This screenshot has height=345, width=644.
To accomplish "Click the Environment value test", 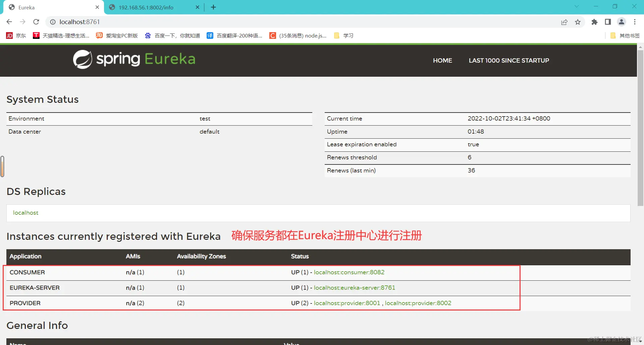I will (x=205, y=119).
